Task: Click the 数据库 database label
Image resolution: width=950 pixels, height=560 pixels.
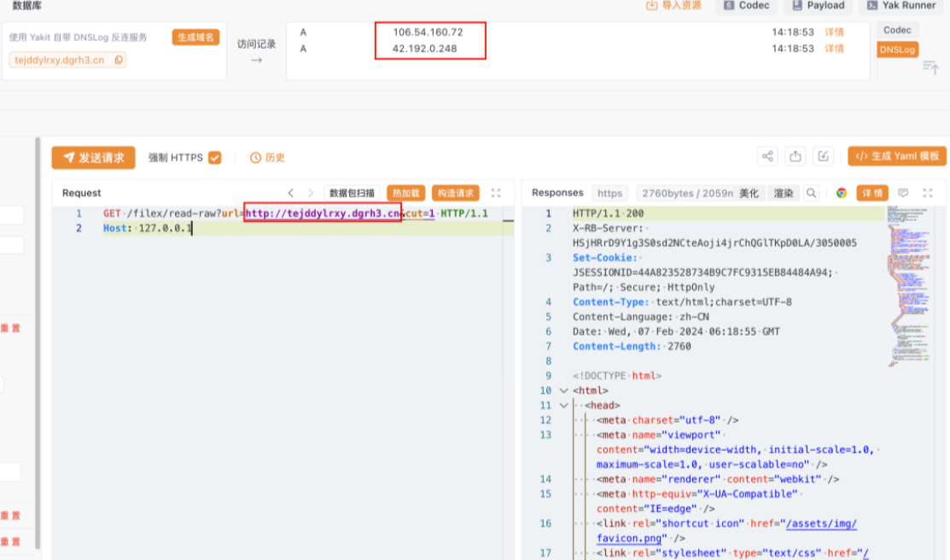Action: click(x=27, y=5)
